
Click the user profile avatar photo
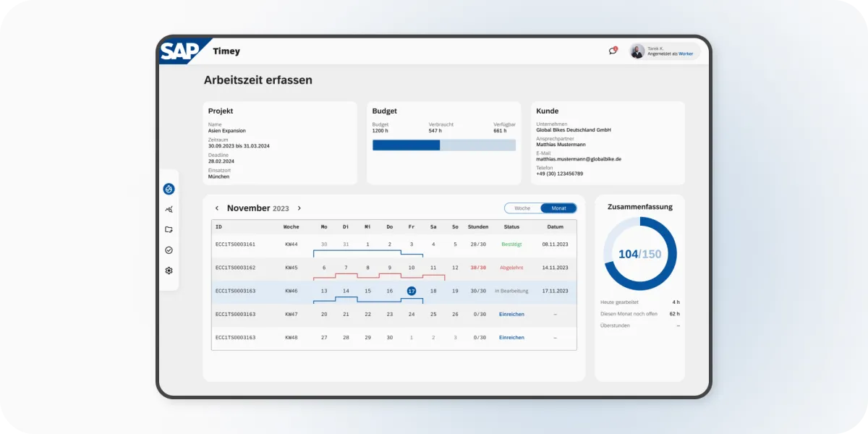(x=637, y=51)
